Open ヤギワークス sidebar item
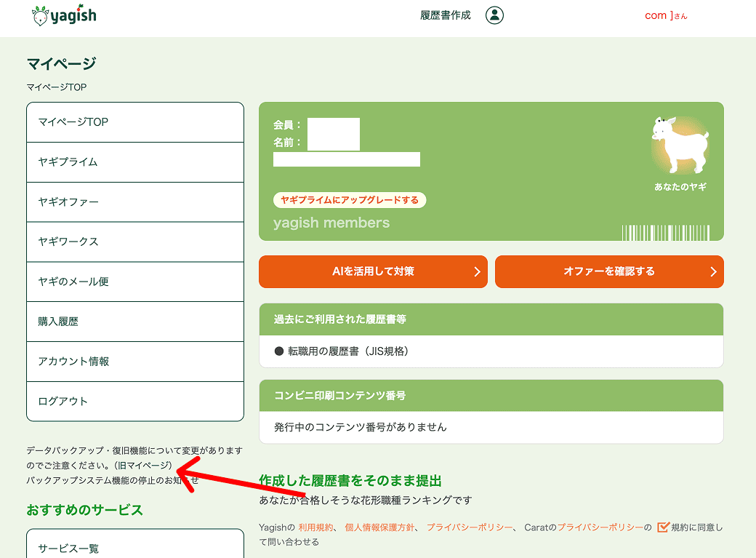The height and width of the screenshot is (558, 756). click(135, 242)
